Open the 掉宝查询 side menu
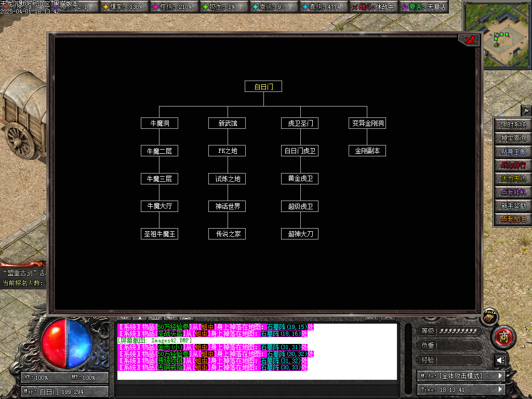Viewport: 532px width, 399px height. (513, 138)
